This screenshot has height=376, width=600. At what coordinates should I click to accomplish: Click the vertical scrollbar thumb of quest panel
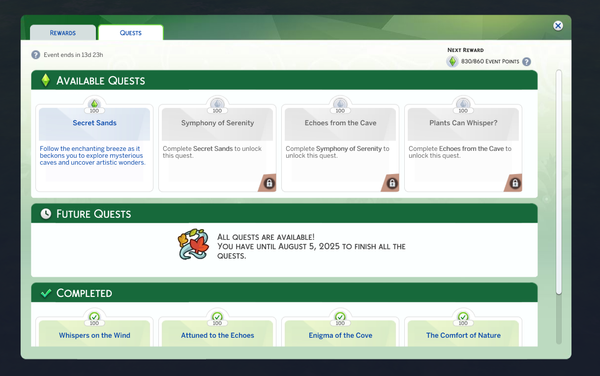(x=559, y=182)
